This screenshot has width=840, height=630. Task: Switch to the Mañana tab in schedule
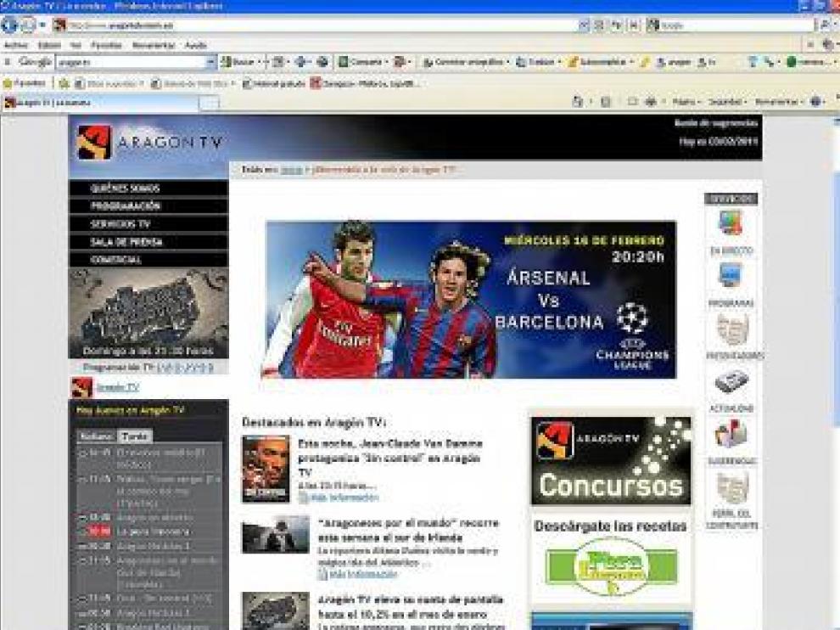[x=97, y=436]
